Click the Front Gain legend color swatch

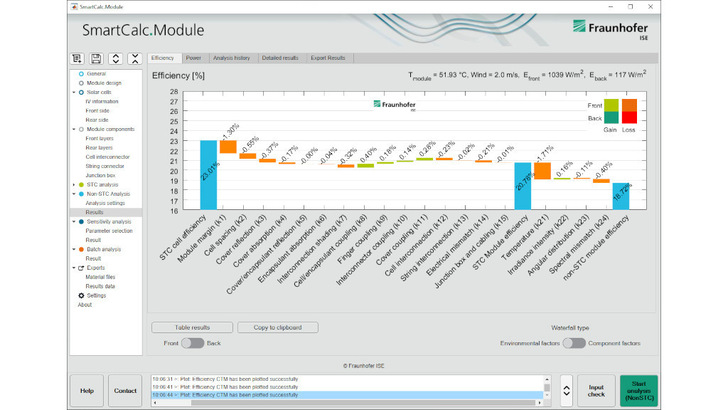click(x=611, y=105)
